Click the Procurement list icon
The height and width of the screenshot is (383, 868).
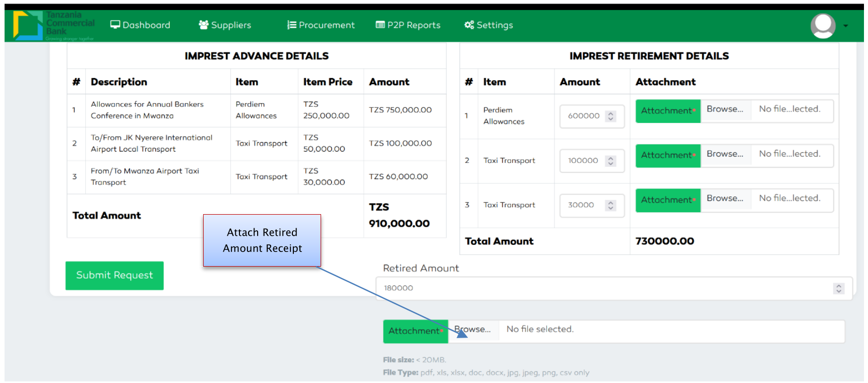tap(291, 25)
